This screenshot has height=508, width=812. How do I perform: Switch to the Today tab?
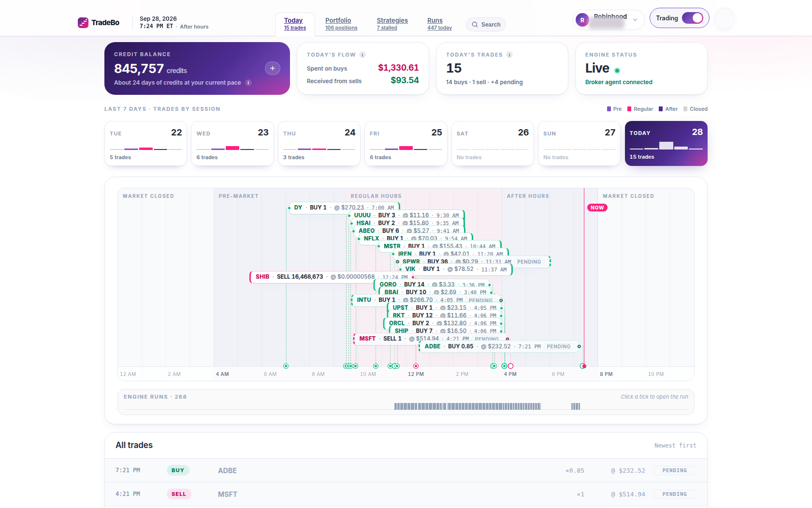(295, 24)
